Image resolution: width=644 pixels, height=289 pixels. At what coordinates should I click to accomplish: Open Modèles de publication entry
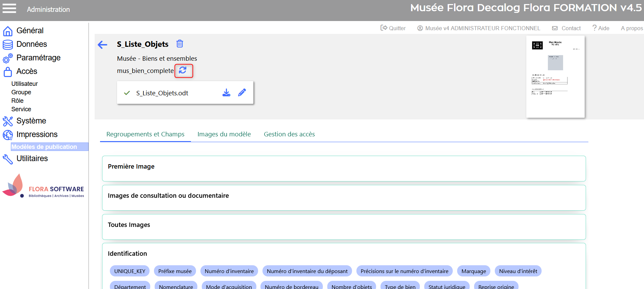click(x=44, y=147)
